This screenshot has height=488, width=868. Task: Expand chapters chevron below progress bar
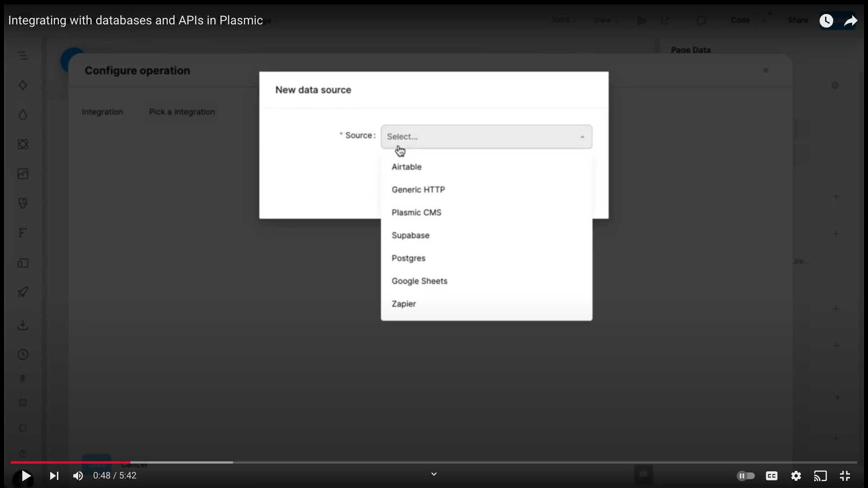tap(434, 474)
